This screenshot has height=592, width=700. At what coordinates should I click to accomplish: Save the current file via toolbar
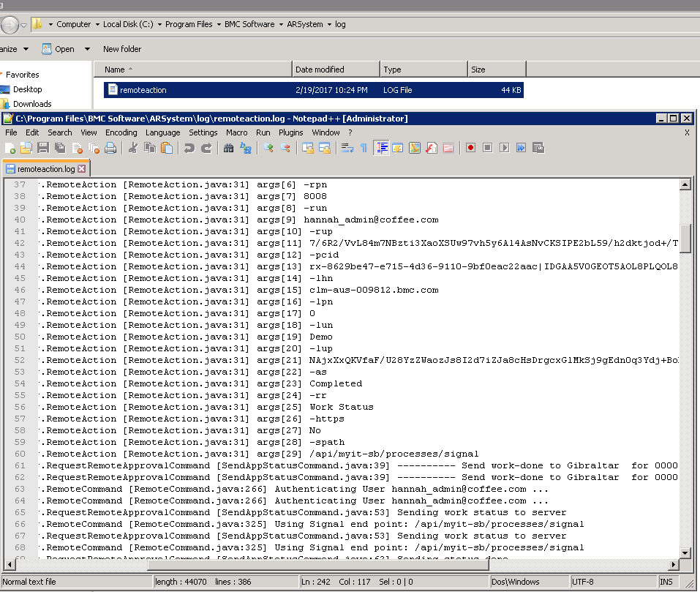point(43,149)
